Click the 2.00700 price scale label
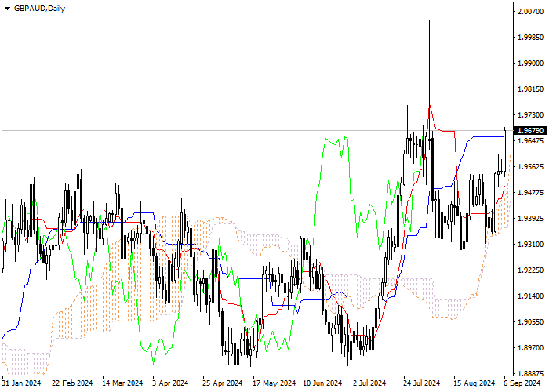The width and height of the screenshot is (549, 392). pyautogui.click(x=530, y=11)
